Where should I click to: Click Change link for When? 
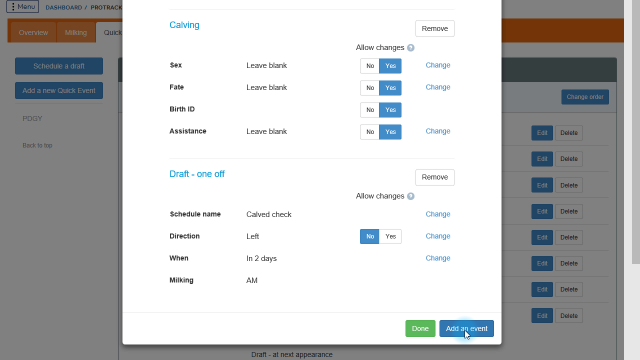tap(438, 258)
